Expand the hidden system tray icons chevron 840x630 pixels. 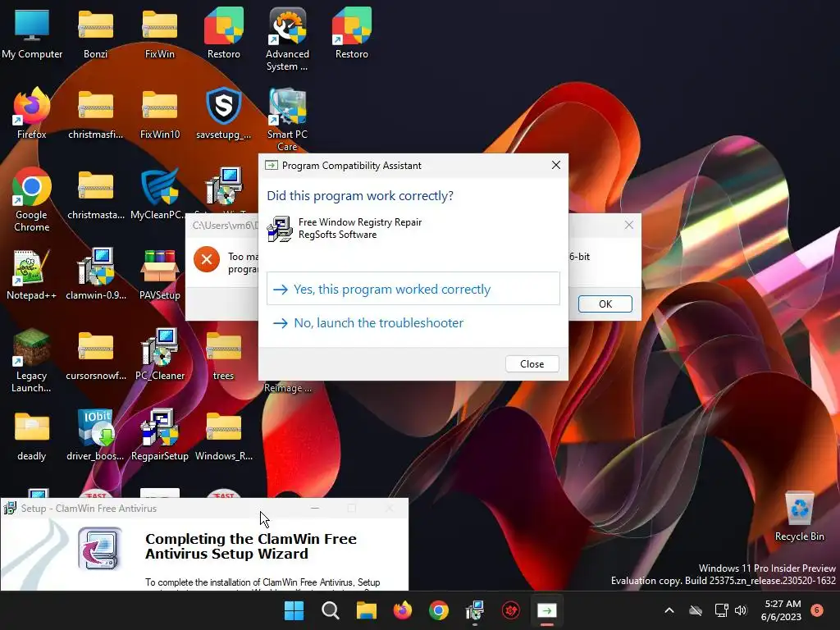[x=669, y=610]
